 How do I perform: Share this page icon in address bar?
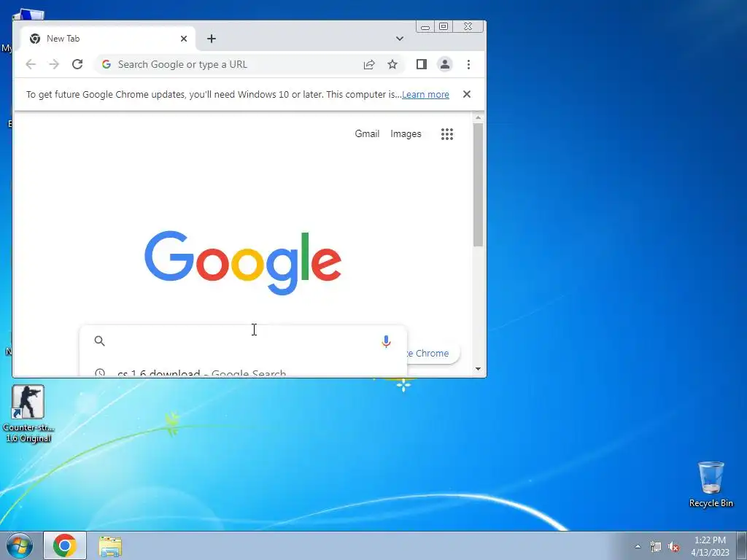click(369, 64)
